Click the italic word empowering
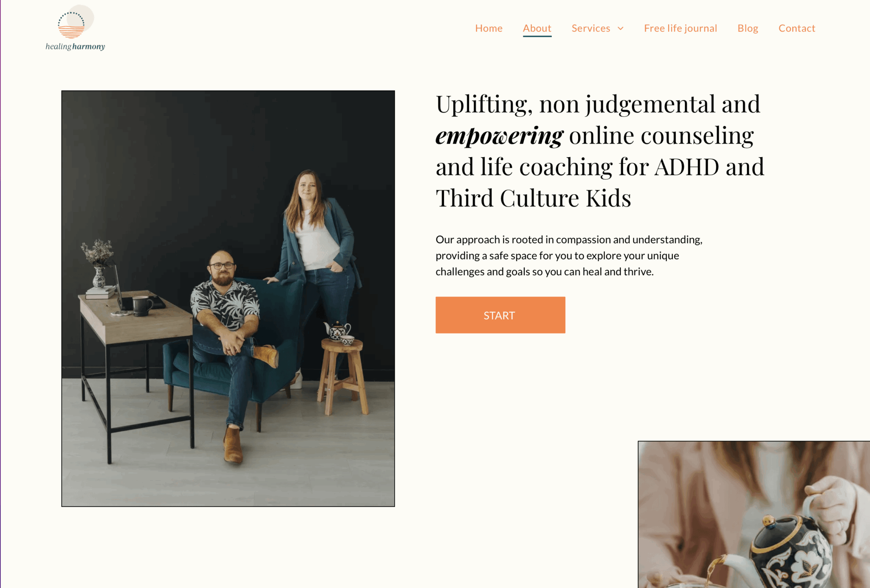The height and width of the screenshot is (588, 870). point(499,136)
